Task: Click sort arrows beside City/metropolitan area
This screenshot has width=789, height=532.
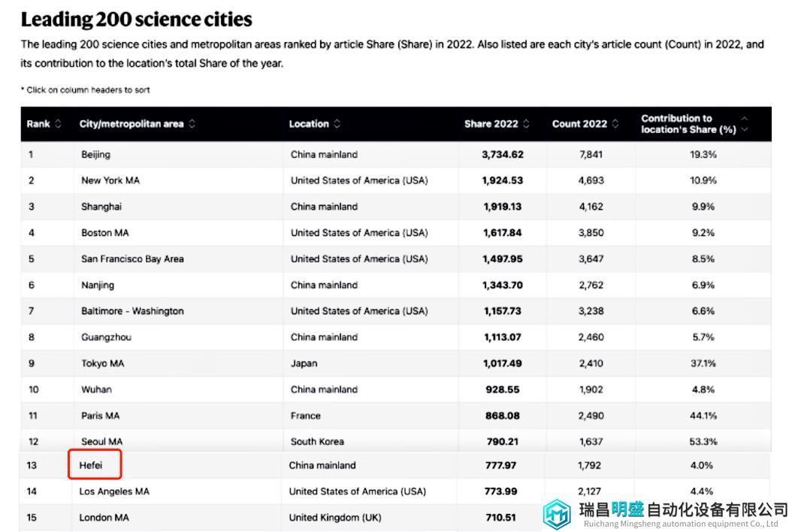Action: tap(192, 124)
